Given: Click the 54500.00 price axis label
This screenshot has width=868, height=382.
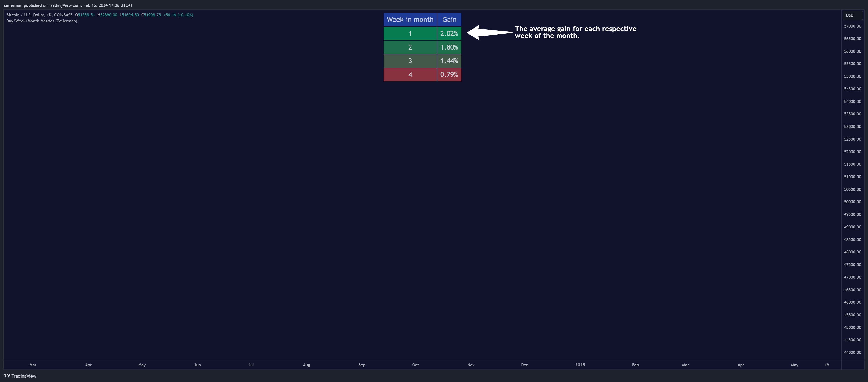Looking at the screenshot, I should [x=852, y=89].
